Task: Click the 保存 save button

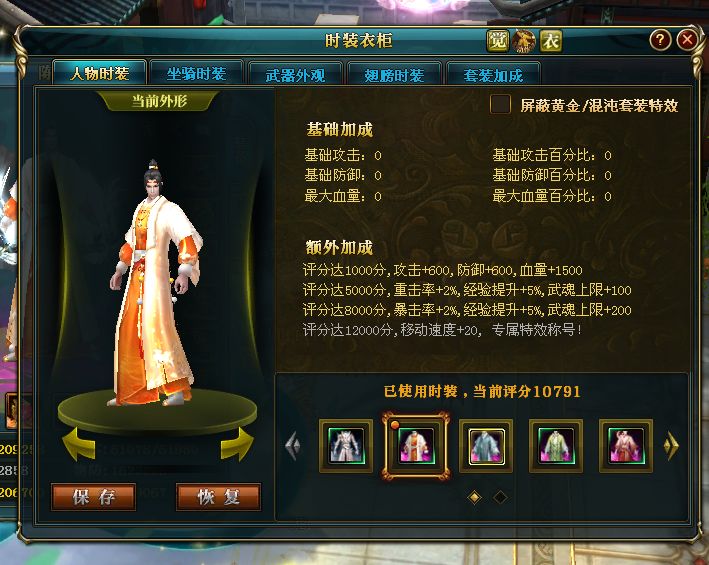Action: (x=94, y=497)
